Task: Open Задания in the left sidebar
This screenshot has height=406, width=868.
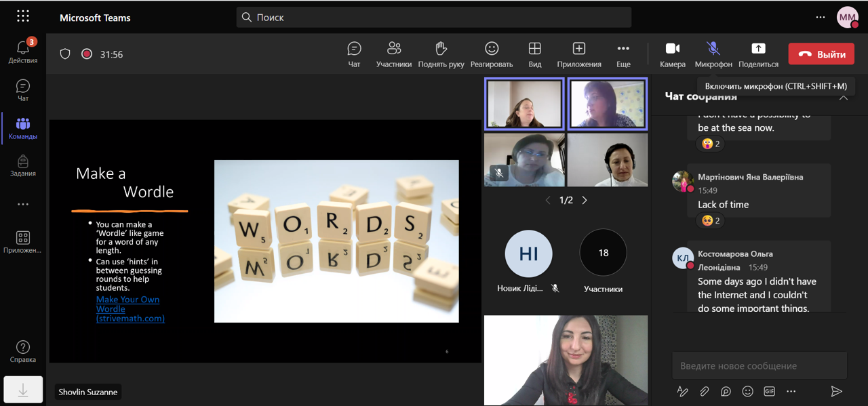Action: pos(23,165)
